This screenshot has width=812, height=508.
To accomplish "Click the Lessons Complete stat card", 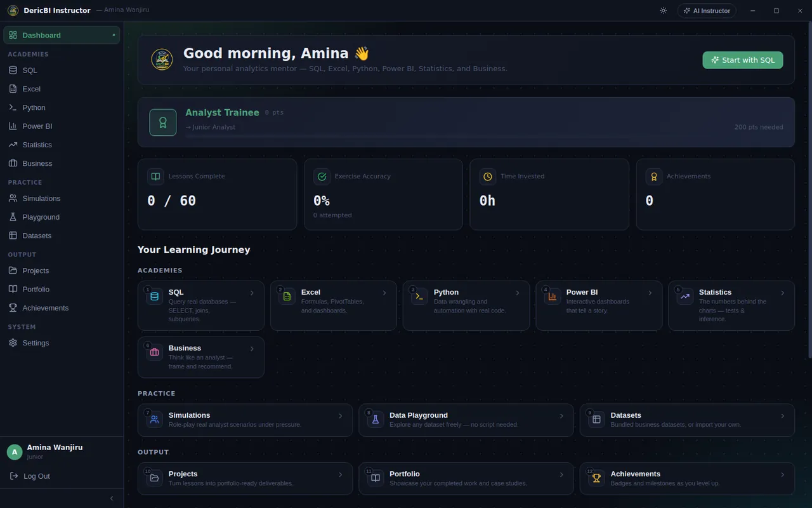I will tap(217, 194).
